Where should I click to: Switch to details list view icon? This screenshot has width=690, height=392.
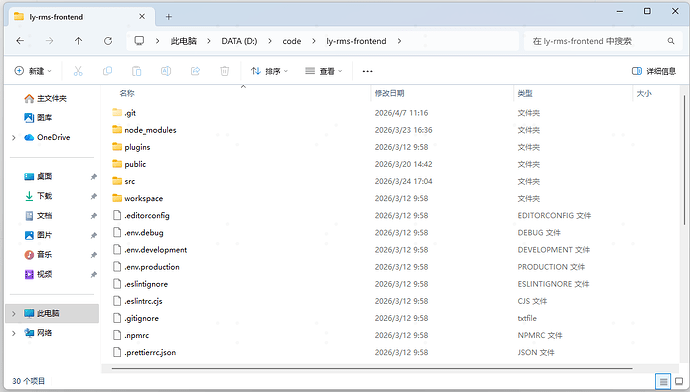pyautogui.click(x=663, y=381)
